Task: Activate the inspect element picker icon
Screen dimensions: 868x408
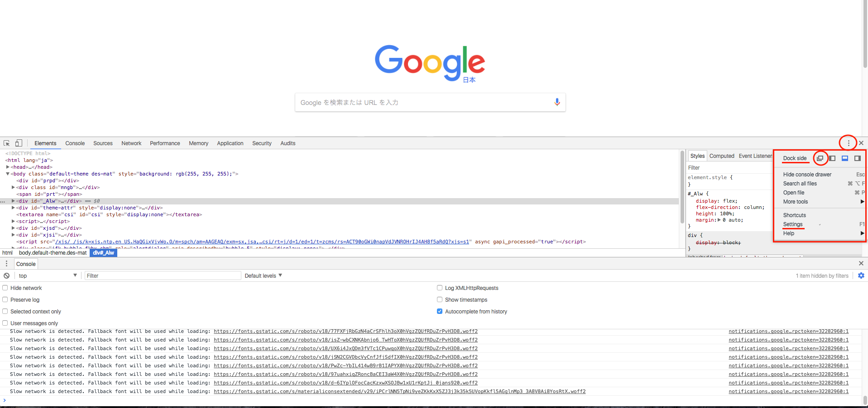Action: pyautogui.click(x=7, y=143)
